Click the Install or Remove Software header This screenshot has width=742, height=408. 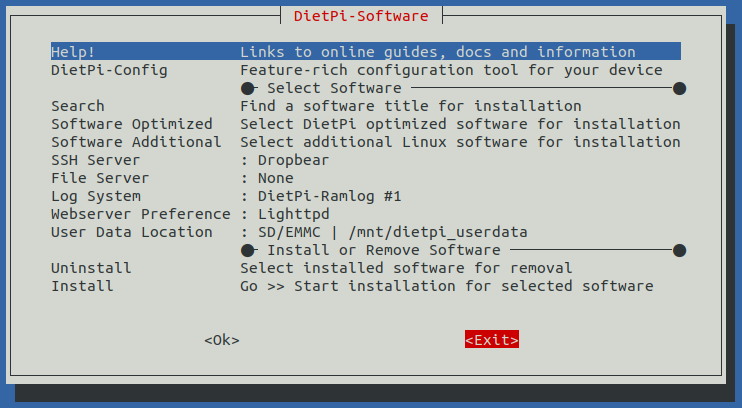coord(384,250)
